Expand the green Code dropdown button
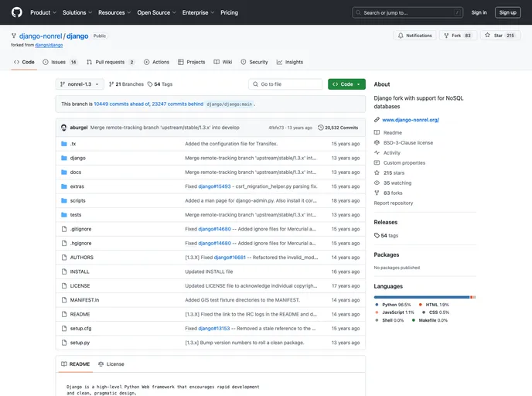This screenshot has height=396, width=532. point(346,84)
